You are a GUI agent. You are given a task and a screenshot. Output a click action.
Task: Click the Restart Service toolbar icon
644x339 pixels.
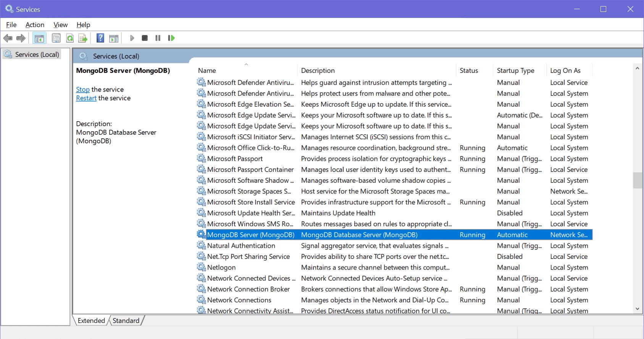(171, 38)
